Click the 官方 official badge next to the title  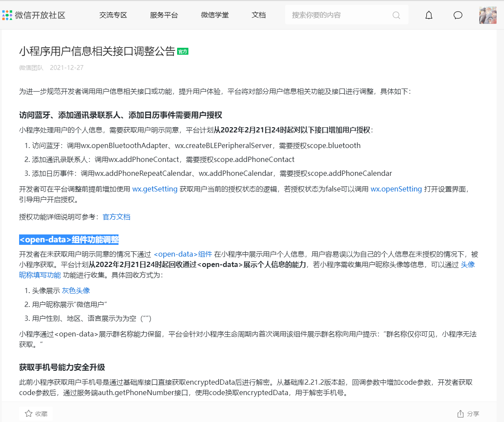click(x=183, y=51)
